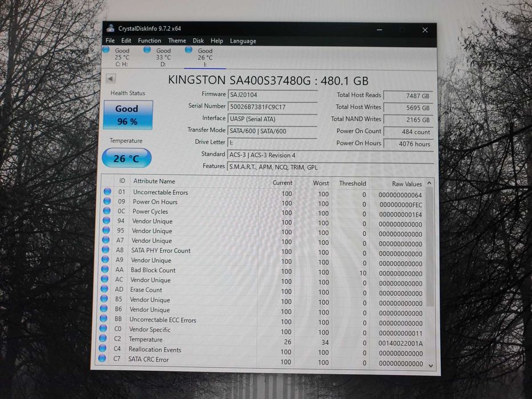Click the Raw Values column header
Viewport: 532px width, 399px height.
pos(407,184)
